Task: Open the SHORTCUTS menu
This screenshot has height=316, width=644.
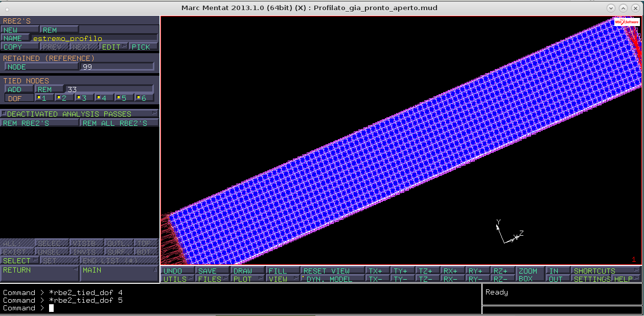Action: (606, 271)
